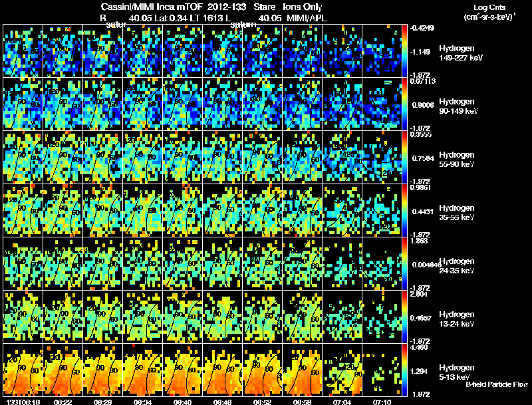Click the '0.9861' colorbar value
Image resolution: width=532 pixels, height=405 pixels.
421,188
